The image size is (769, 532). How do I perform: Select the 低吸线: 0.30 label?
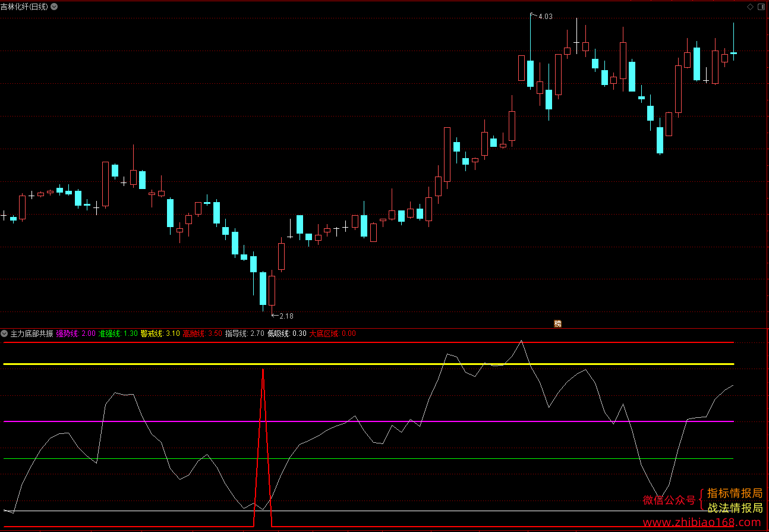point(287,333)
